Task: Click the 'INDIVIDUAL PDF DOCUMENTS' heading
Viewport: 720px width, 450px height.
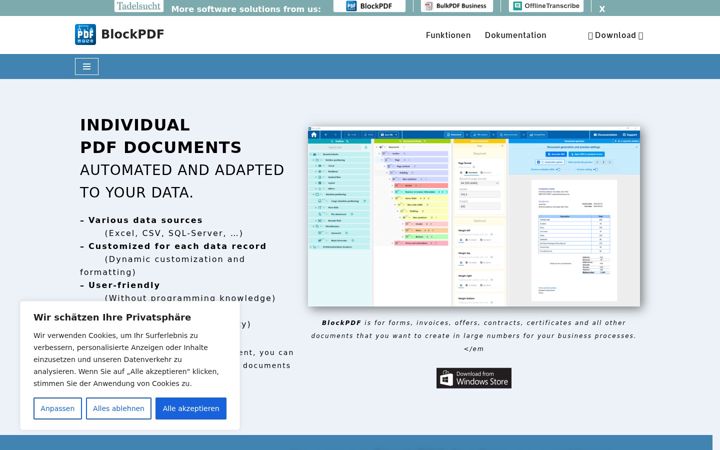Action: click(x=161, y=136)
